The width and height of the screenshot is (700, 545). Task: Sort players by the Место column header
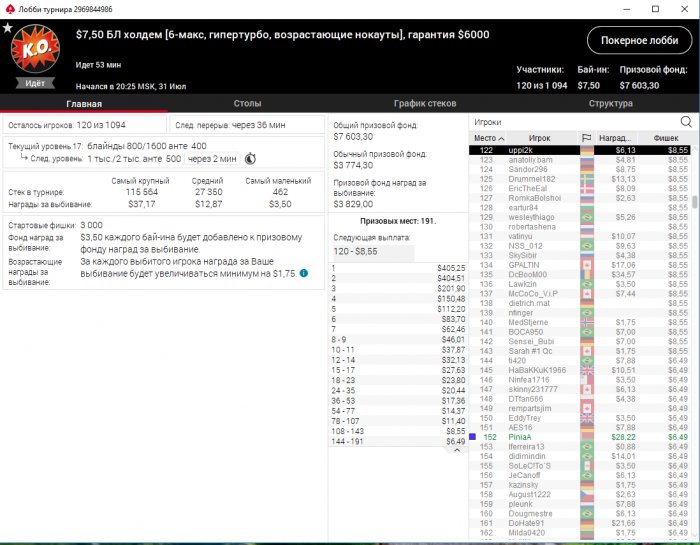[489, 138]
